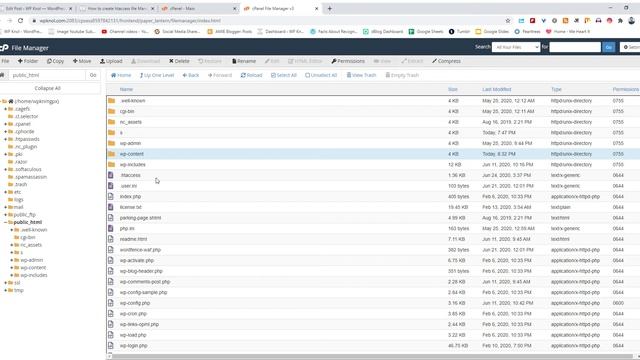
Task: Open a new browser tab
Action: [x=329, y=8]
